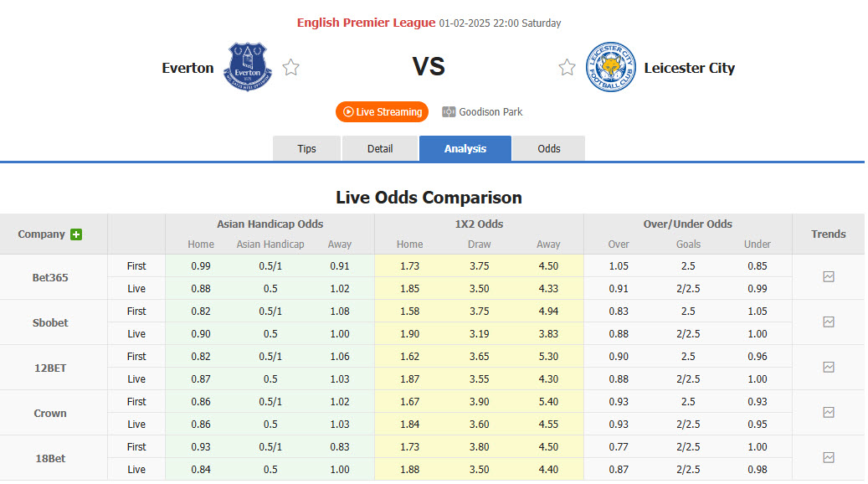Viewport: 868px width, 484px height.
Task: Select the highlighted Bet365 1X2 Home odds cell
Action: (x=409, y=265)
